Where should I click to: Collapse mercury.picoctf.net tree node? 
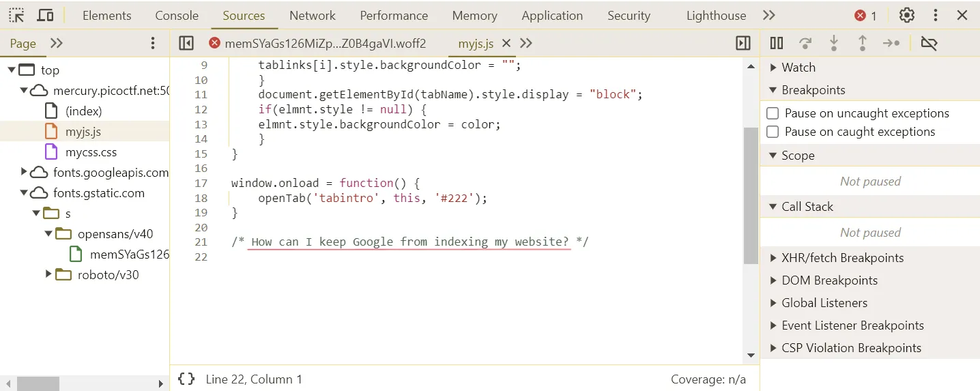click(x=24, y=90)
